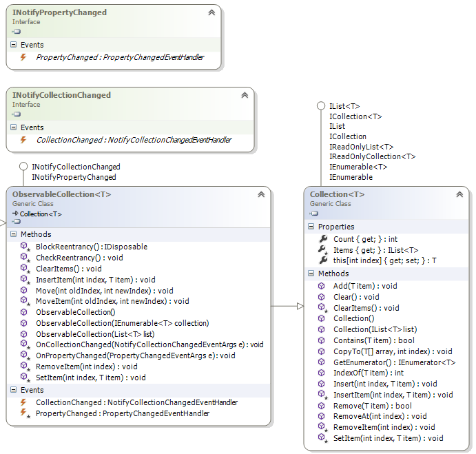The height and width of the screenshot is (454, 476).
Task: Collapse the Methods section in ObservableCollection<T>
Action: [14, 234]
